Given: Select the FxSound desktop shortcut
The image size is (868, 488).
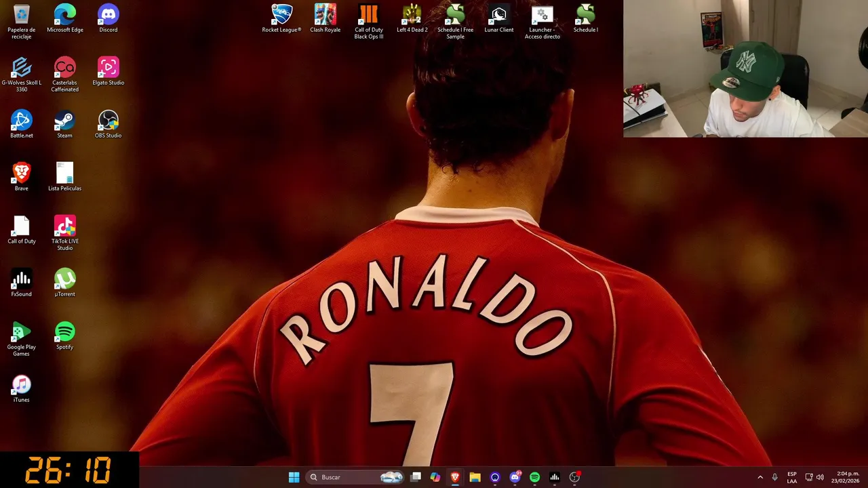Looking at the screenshot, I should [x=21, y=283].
